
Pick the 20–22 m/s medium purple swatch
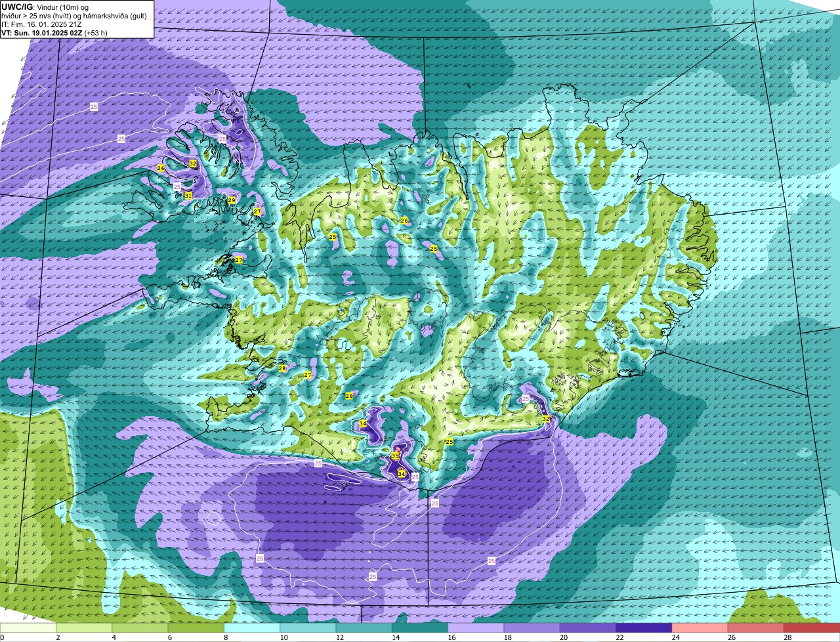pos(588,628)
